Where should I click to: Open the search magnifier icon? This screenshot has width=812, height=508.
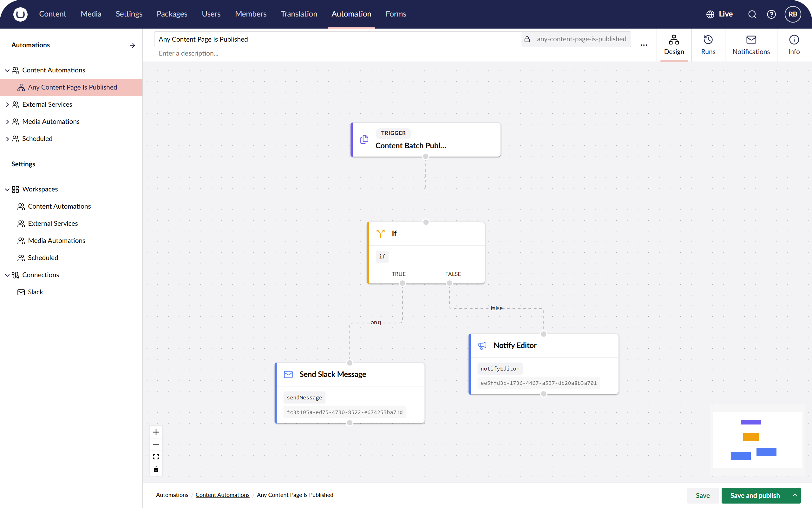pyautogui.click(x=752, y=14)
